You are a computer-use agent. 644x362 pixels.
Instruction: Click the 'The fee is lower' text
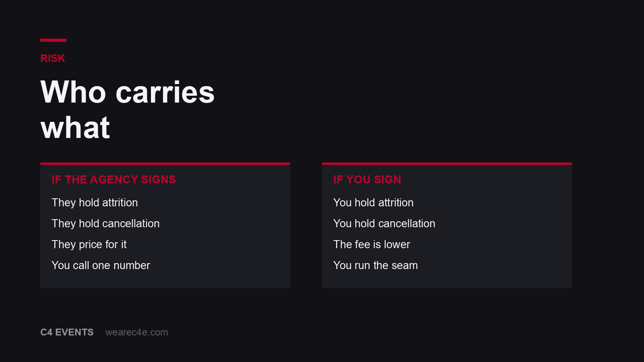tap(372, 245)
